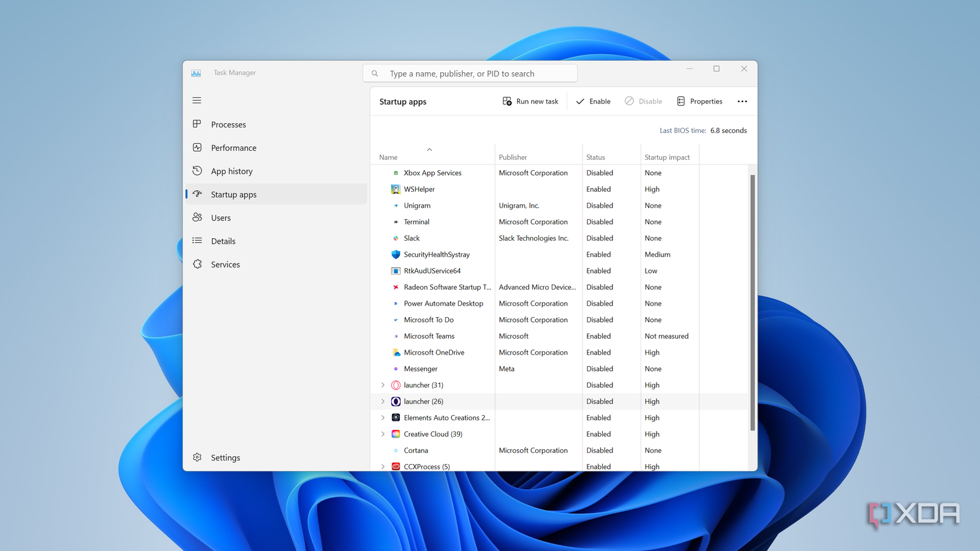Open Services via its sidebar icon
980x551 pixels.
click(197, 264)
